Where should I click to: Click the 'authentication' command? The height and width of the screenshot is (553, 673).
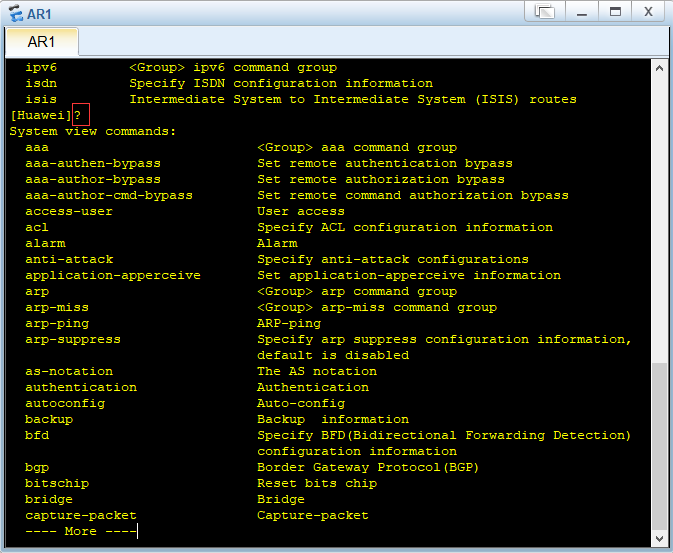pos(81,387)
